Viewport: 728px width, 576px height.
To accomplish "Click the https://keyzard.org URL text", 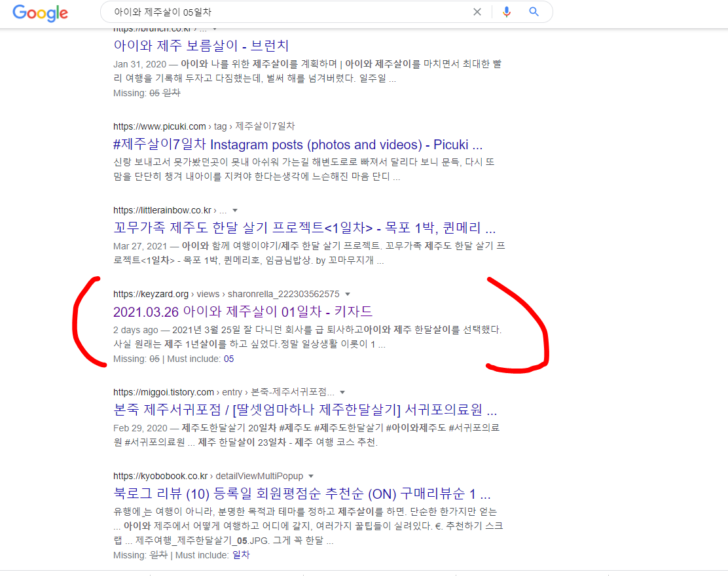I will pos(151,294).
